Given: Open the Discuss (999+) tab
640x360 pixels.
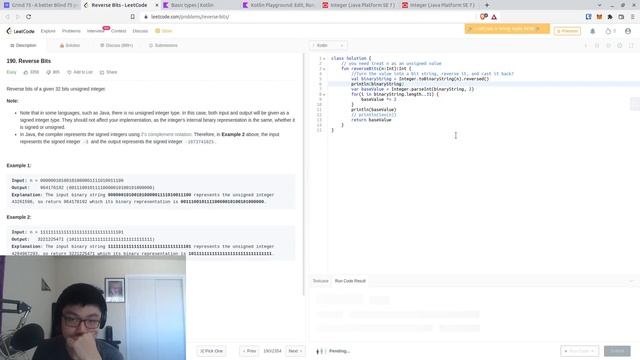Looking at the screenshot, I should point(116,45).
